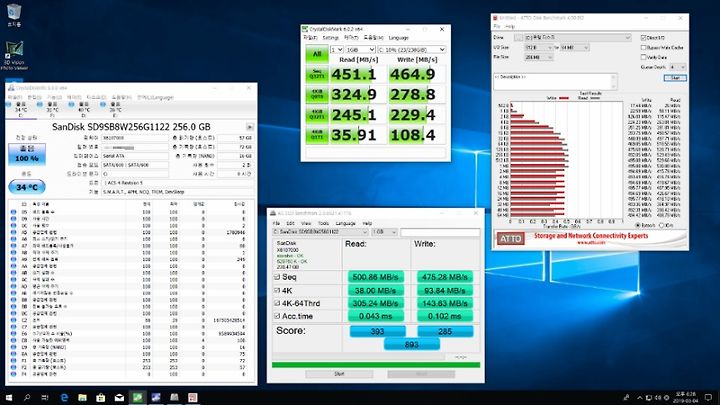
Task: Enable Verify Data in ATTO
Action: click(x=643, y=57)
